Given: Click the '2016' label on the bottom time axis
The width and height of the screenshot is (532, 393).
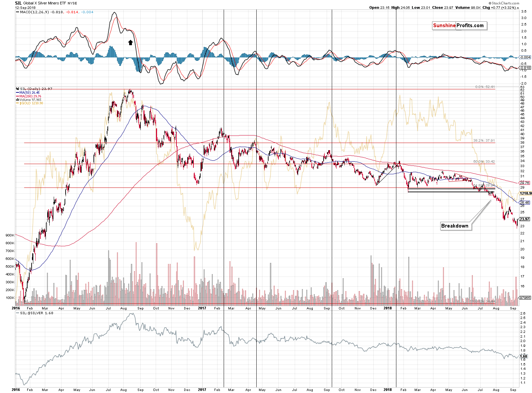Looking at the screenshot, I should pyautogui.click(x=16, y=390).
